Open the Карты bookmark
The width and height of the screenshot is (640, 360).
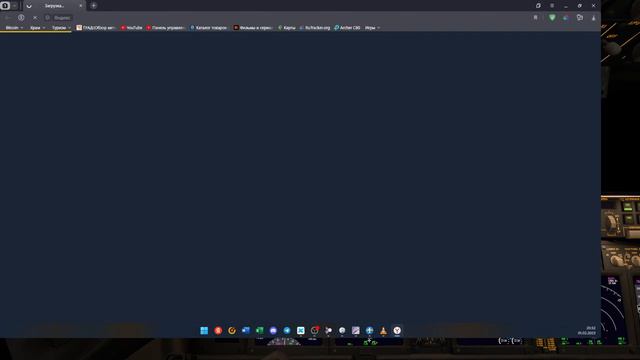pyautogui.click(x=287, y=28)
